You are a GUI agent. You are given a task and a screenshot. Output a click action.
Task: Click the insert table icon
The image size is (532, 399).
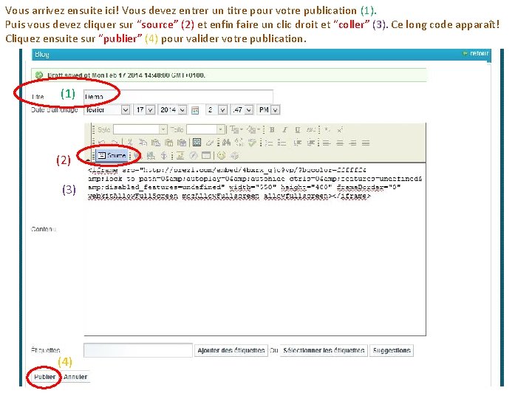click(206, 156)
